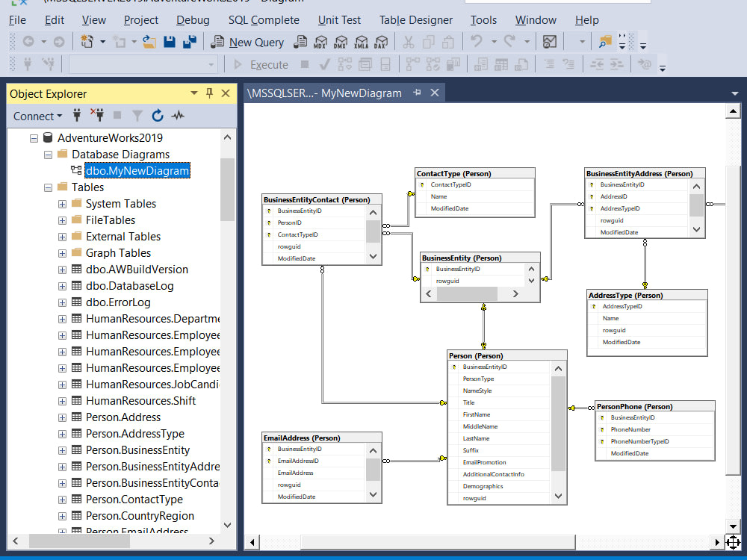
Task: Click the New Query toolbar button
Action: (x=247, y=43)
